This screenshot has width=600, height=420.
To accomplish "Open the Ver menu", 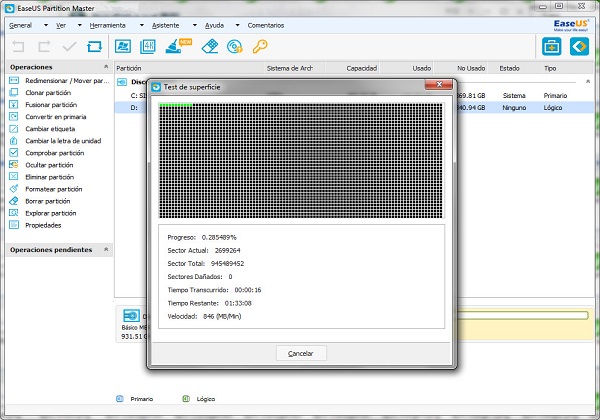I will [61, 25].
